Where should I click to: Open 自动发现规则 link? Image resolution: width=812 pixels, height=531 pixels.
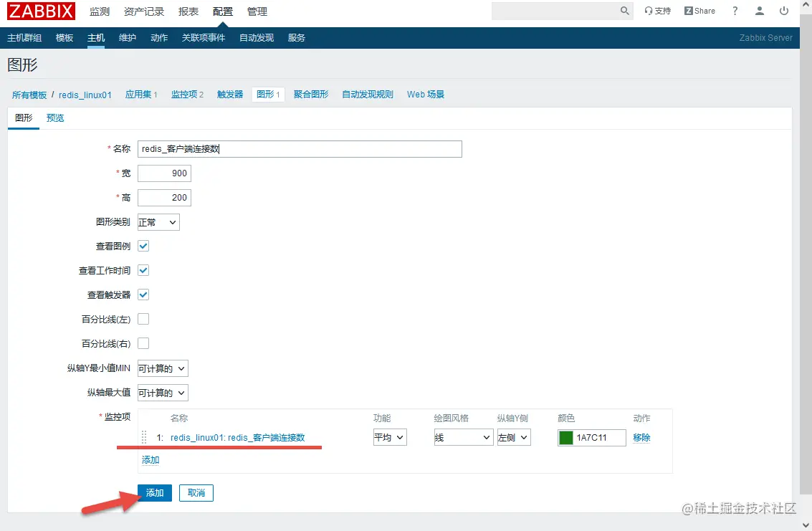[x=368, y=95]
